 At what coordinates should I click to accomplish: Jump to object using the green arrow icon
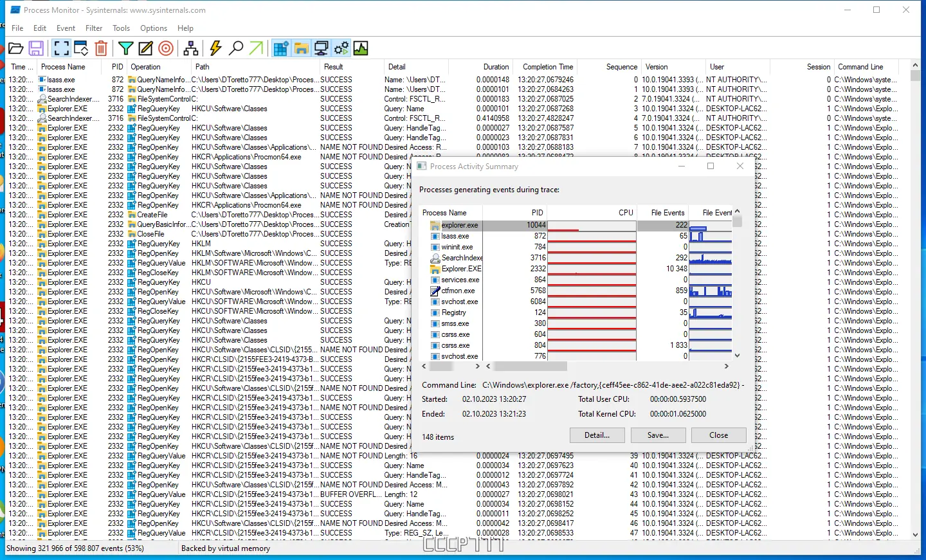[256, 48]
